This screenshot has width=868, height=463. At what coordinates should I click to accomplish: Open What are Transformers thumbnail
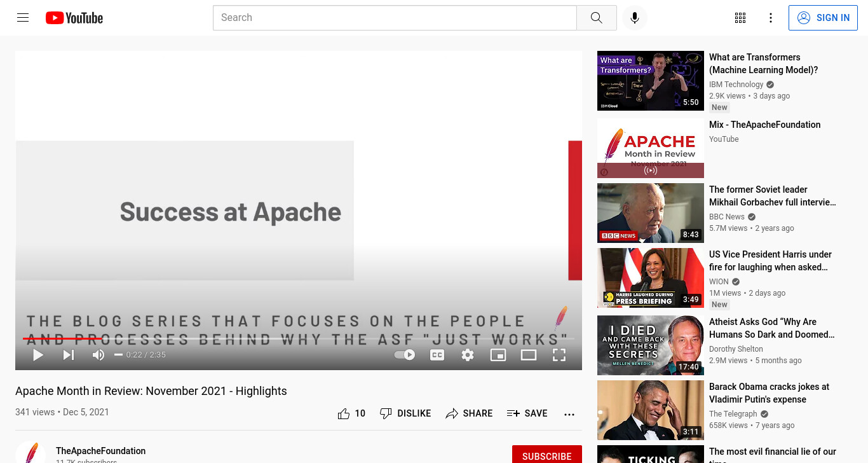coord(651,81)
